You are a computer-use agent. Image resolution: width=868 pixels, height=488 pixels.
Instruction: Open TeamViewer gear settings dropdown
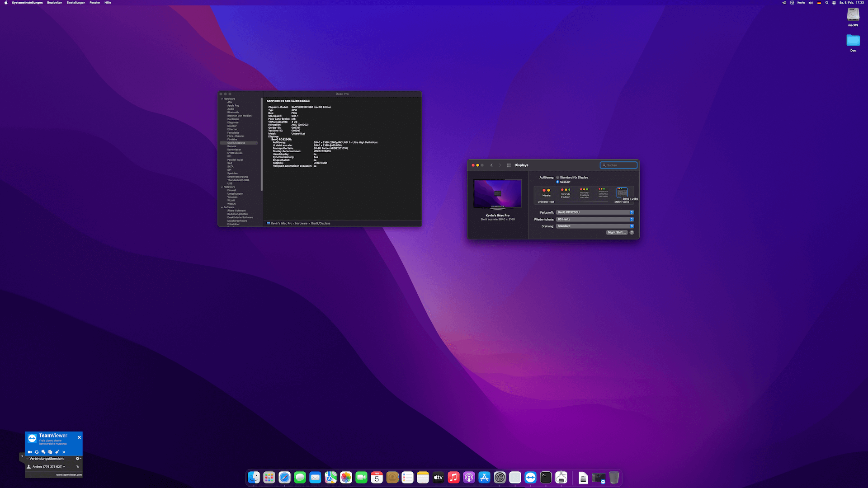pos(79,459)
